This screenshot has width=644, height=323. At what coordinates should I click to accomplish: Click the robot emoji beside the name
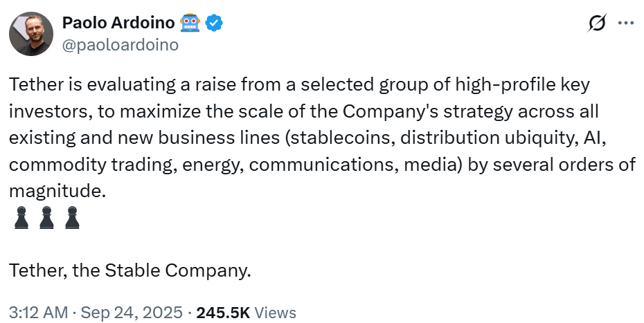coord(190,24)
